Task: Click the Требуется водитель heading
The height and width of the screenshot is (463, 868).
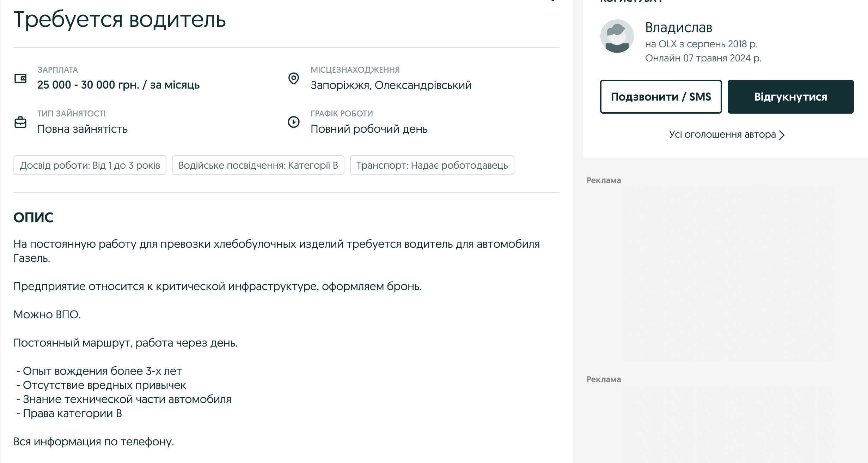Action: [120, 19]
